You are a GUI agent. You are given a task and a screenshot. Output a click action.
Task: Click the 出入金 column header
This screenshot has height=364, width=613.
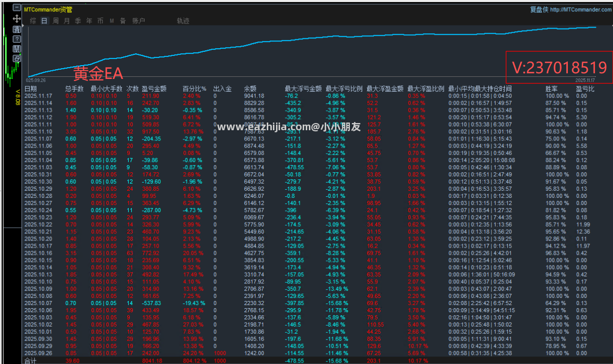(223, 89)
